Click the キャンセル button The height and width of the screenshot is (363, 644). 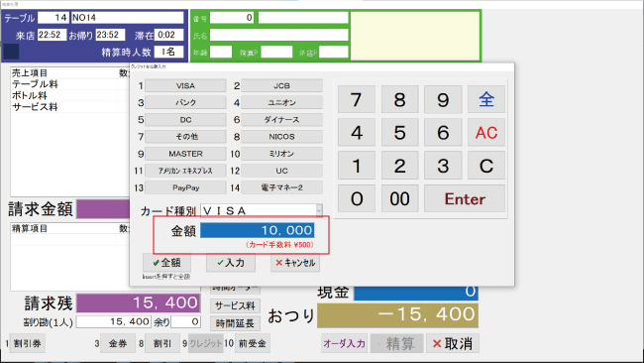point(295,262)
